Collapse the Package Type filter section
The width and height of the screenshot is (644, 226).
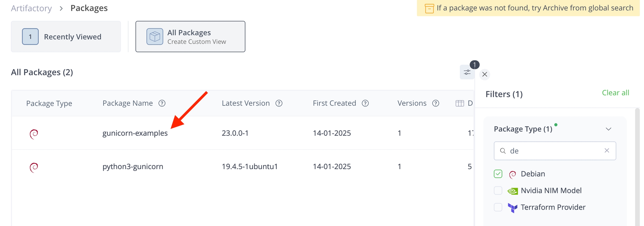[x=608, y=129]
